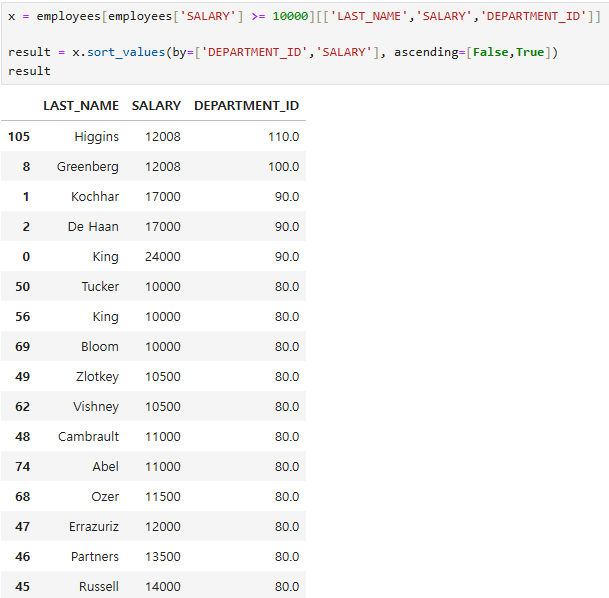Viewport: 609px width, 598px height.
Task: Select the Errazuriz name cell
Action: pos(94,527)
